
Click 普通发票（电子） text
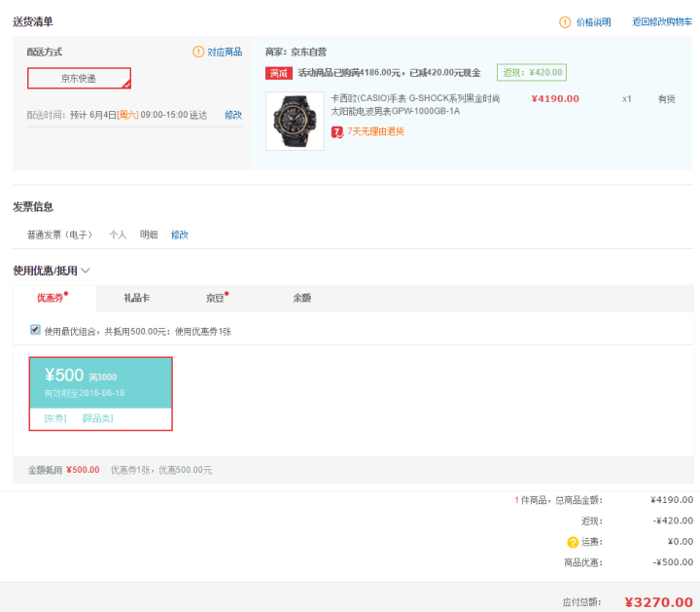pyautogui.click(x=60, y=234)
